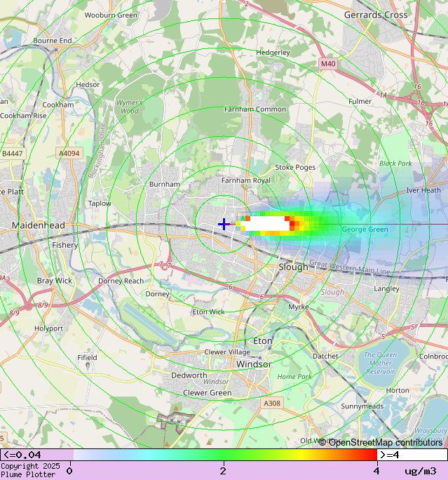Viewport: 448px width, 480px height.
Task: Click the 'Farnham Royal' label
Action: 246,180
